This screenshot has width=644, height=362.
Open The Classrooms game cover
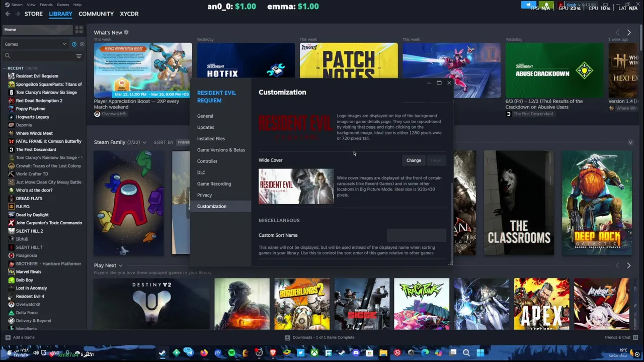click(519, 203)
